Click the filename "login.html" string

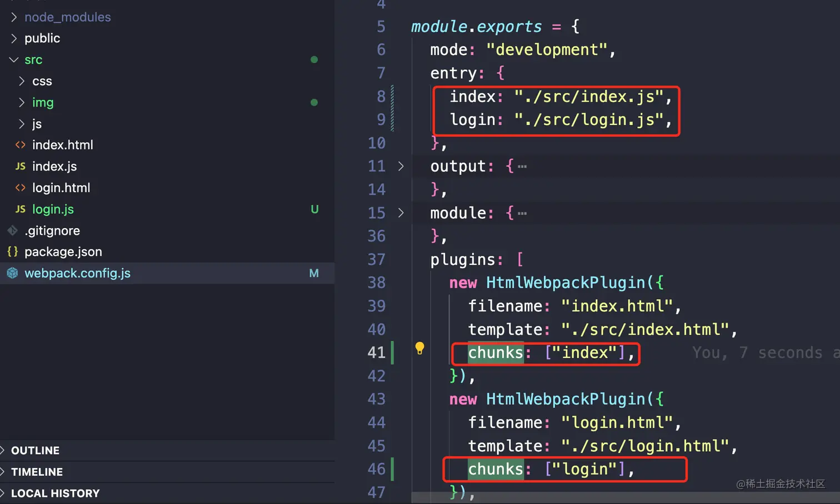click(x=617, y=422)
